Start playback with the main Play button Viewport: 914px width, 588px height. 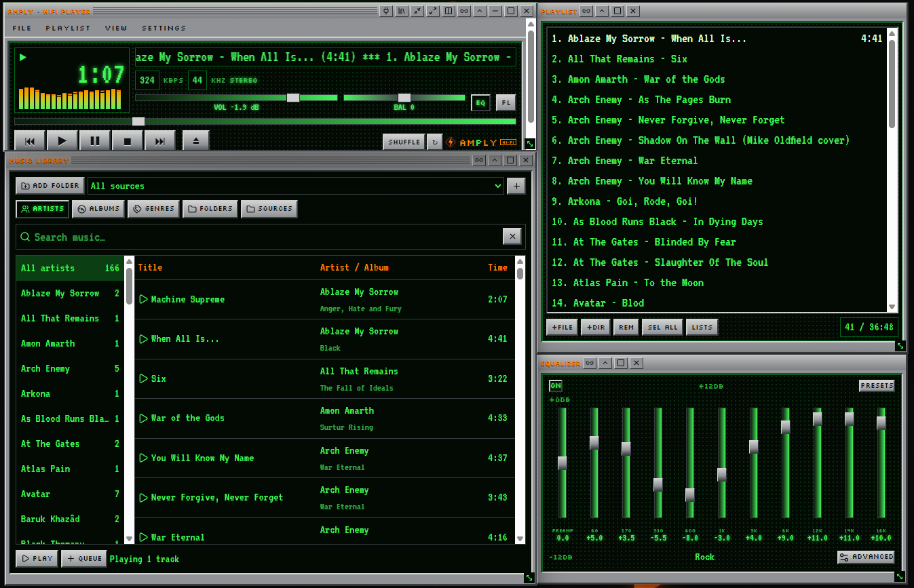[62, 141]
